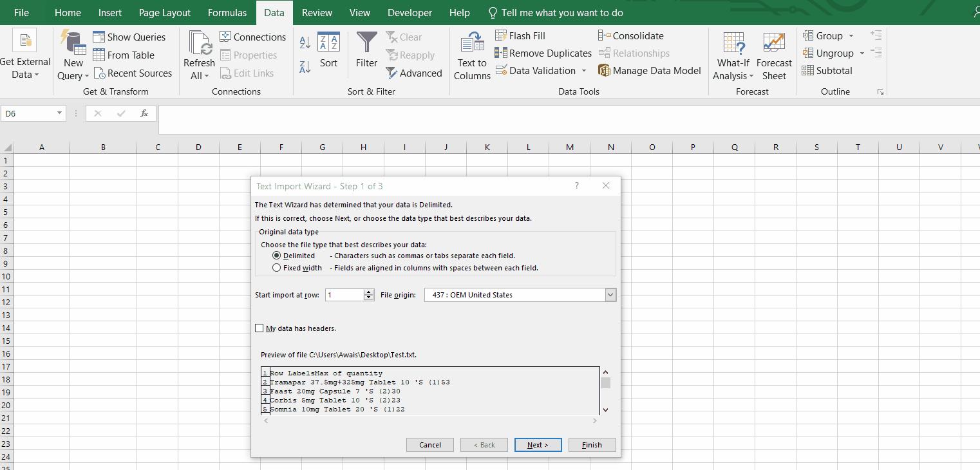Open Recent Sources

[x=133, y=73]
